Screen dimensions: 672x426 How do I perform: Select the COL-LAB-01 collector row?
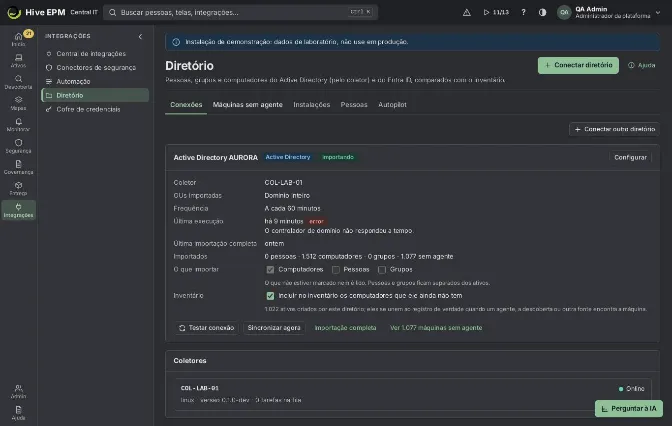(x=413, y=394)
